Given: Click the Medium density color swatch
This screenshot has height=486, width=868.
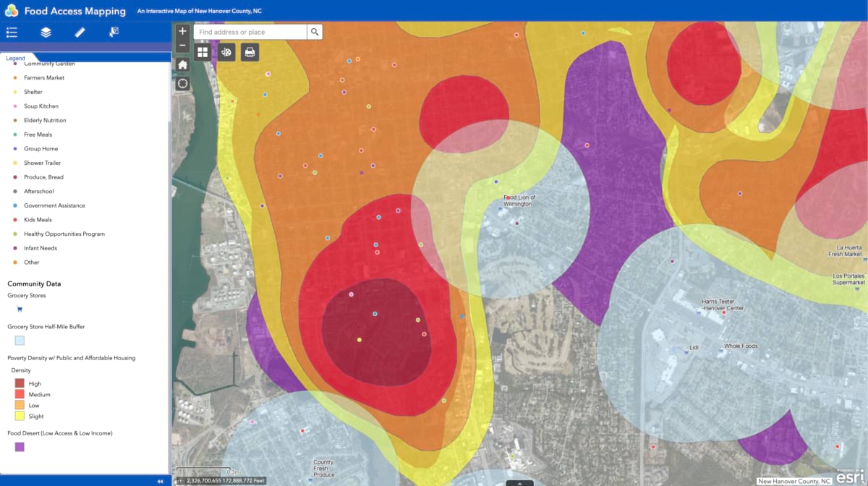Looking at the screenshot, I should [20, 394].
